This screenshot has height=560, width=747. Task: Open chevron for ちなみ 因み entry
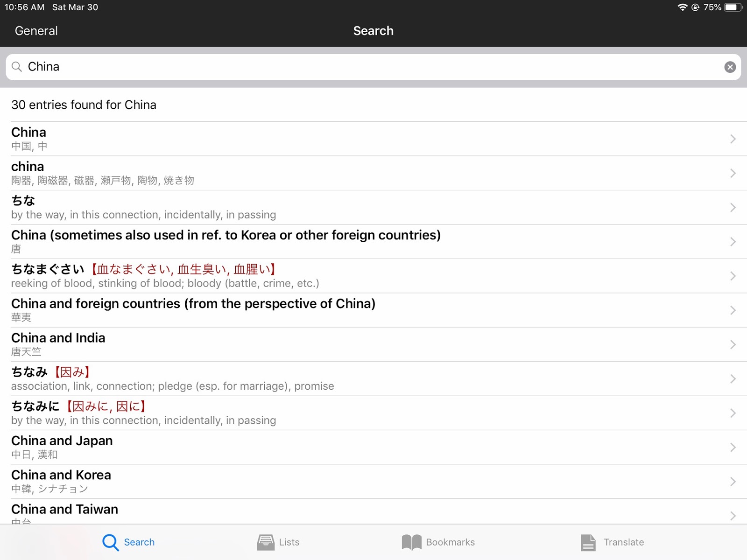click(733, 379)
